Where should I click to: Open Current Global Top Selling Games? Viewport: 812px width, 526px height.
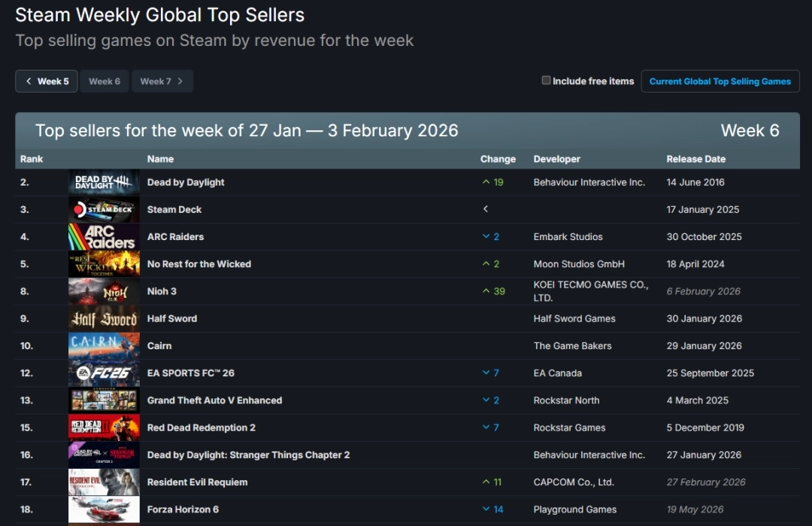point(720,81)
